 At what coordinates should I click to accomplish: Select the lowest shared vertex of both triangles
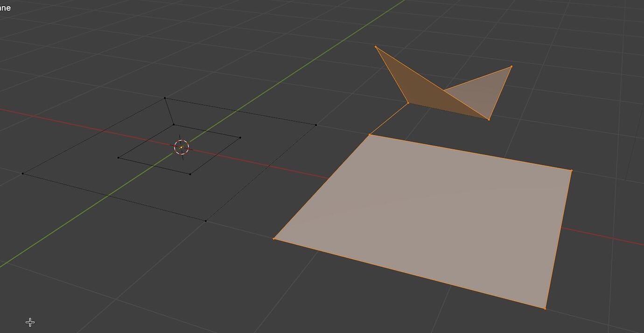(x=489, y=119)
